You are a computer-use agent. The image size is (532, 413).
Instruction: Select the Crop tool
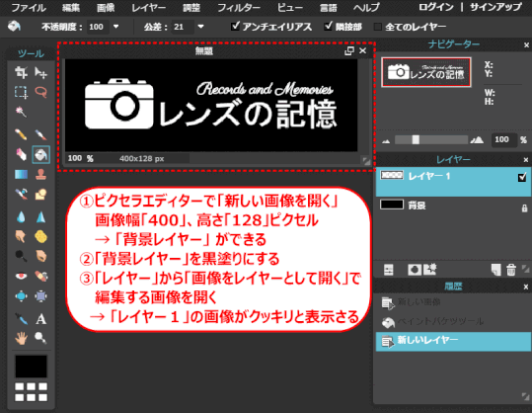pos(21,72)
